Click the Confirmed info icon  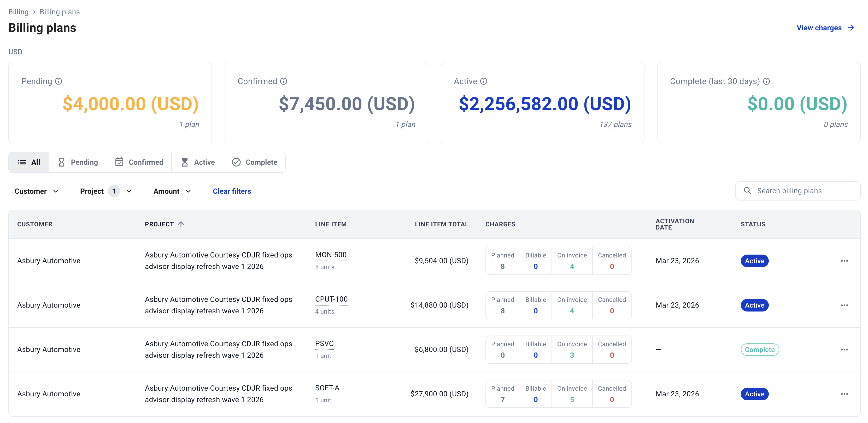(284, 81)
